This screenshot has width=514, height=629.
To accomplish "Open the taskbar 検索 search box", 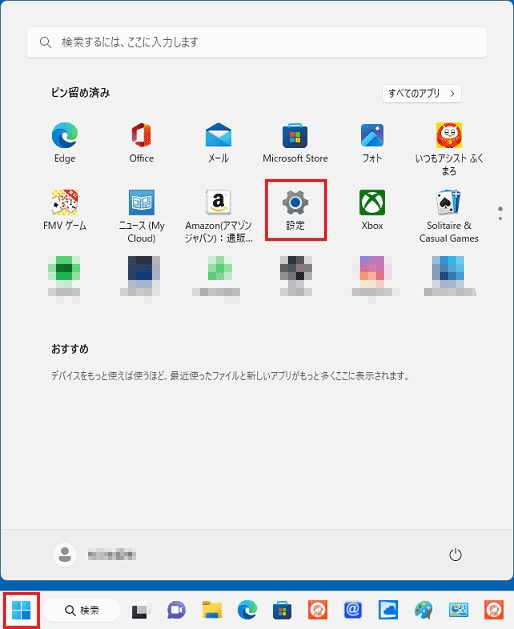I will click(x=82, y=610).
